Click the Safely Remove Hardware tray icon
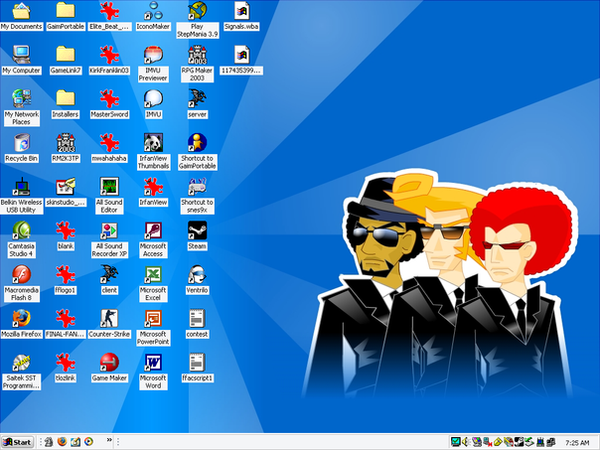The height and width of the screenshot is (450, 600). 529,442
